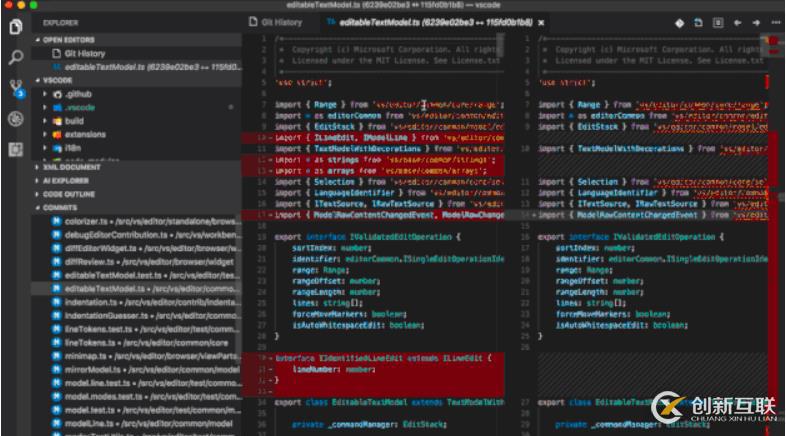Expand the .vscode folder
The width and height of the screenshot is (786, 436).
(x=136, y=108)
